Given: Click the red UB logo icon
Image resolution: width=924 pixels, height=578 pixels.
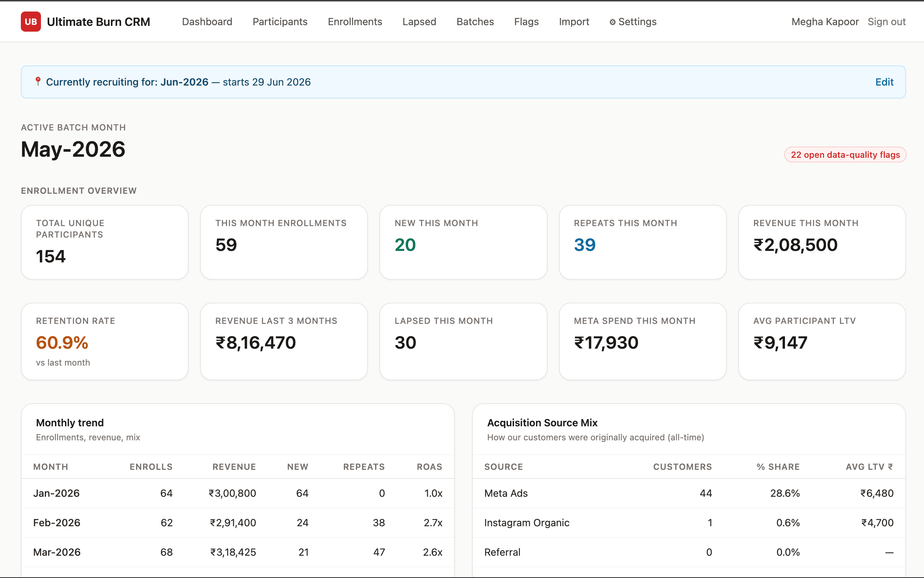Looking at the screenshot, I should (31, 22).
